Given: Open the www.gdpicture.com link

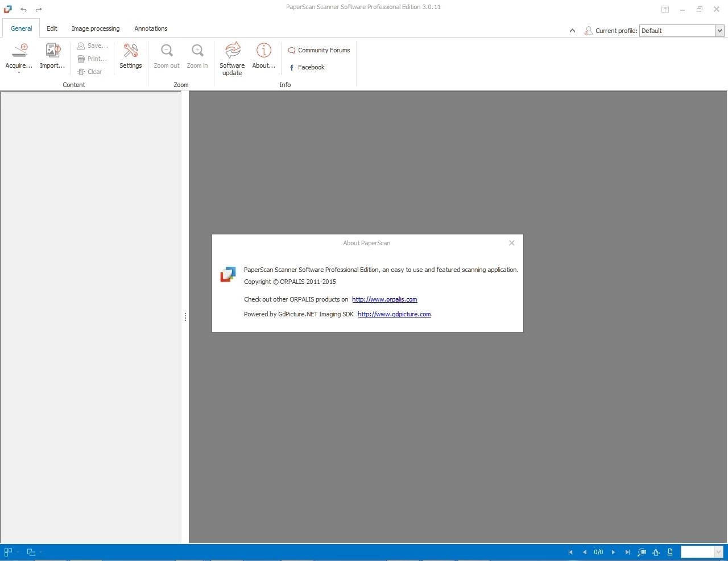Looking at the screenshot, I should click(394, 314).
